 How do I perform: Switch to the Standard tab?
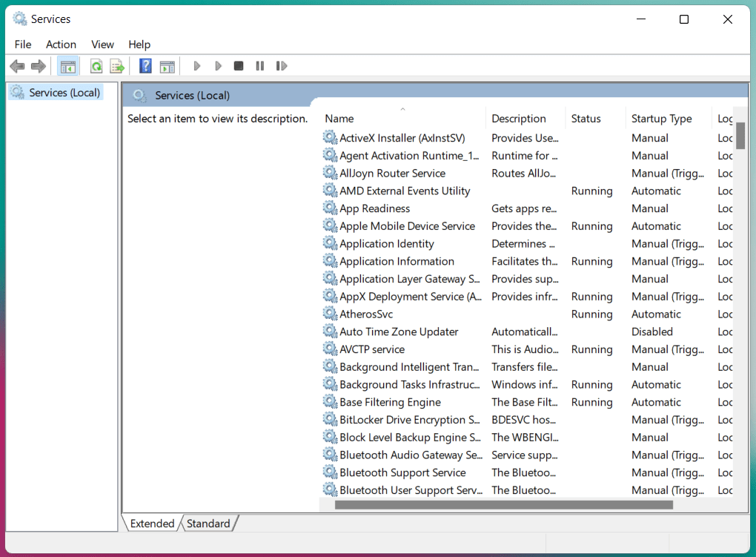click(x=208, y=524)
